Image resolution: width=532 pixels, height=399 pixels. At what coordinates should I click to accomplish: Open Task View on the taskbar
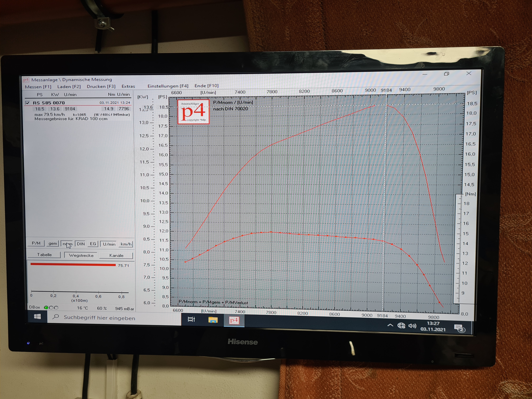pos(191,319)
